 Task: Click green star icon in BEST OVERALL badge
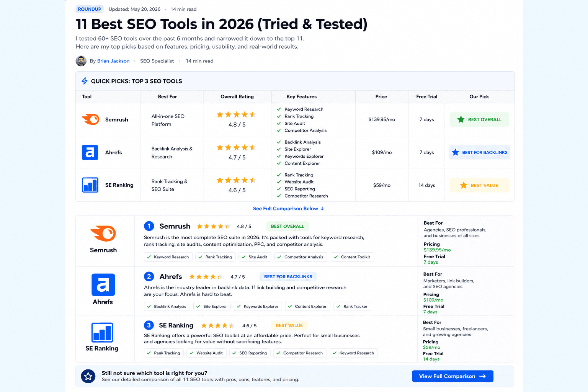[461, 119]
